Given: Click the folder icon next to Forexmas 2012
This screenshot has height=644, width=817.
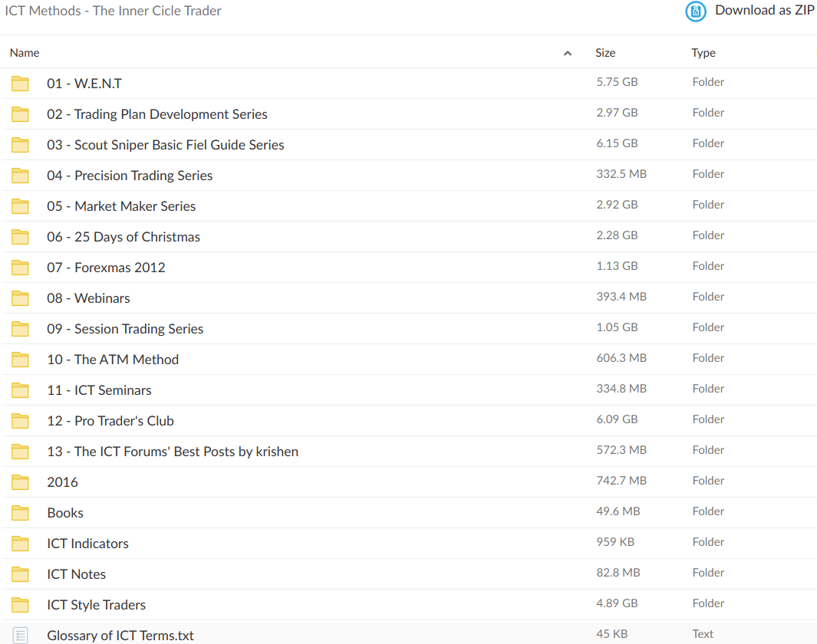Looking at the screenshot, I should [21, 268].
